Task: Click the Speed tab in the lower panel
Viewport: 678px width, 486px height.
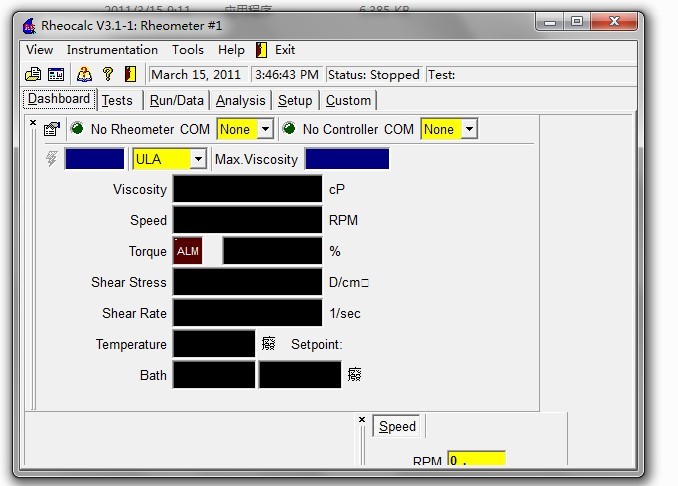Action: tap(397, 426)
